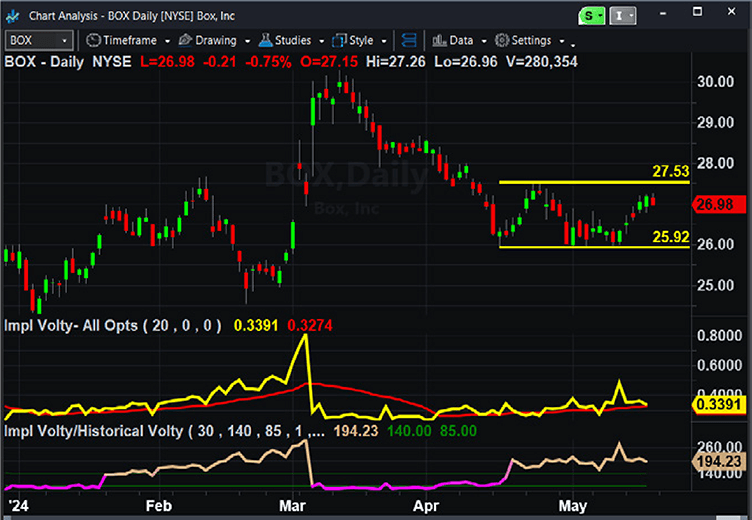Screen dimensions: 752x520
Task: Expand the Studies dropdown arrow
Action: click(321, 41)
